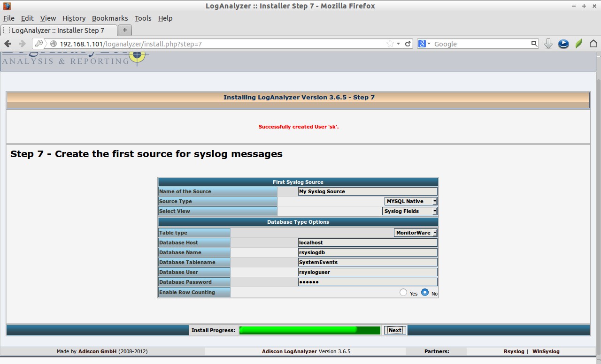Viewport: 601px width, 364px height.
Task: Open the Adiscon LogAnalyzer footer link
Action: 289,351
